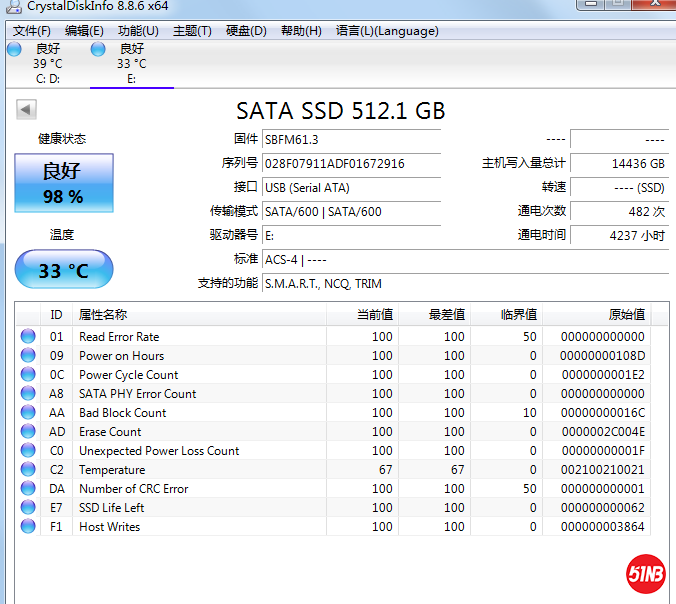
Task: Click the Read Error Rate status orb
Action: [x=28, y=337]
